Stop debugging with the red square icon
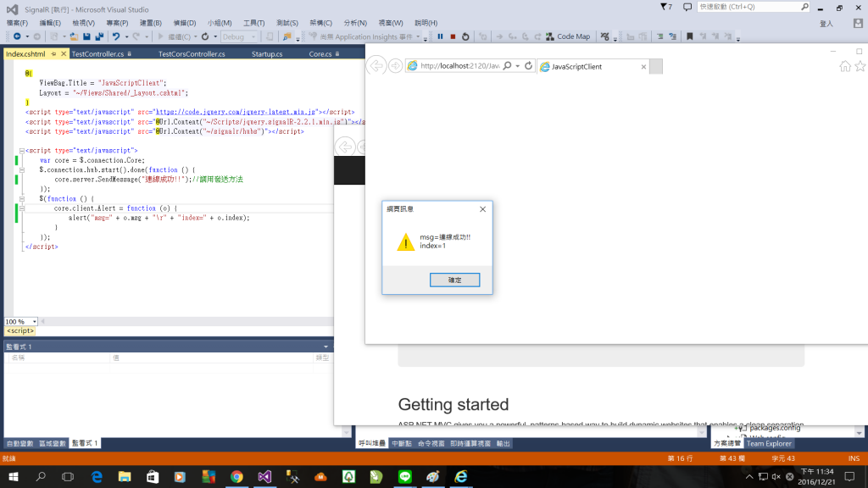 [x=453, y=36]
